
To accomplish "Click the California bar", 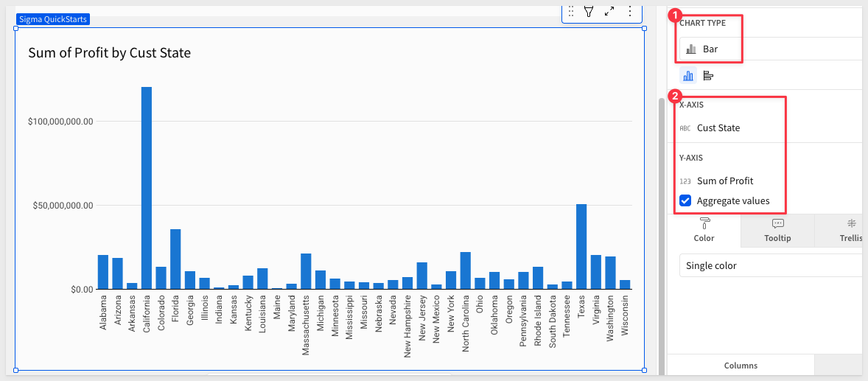I will pyautogui.click(x=146, y=188).
